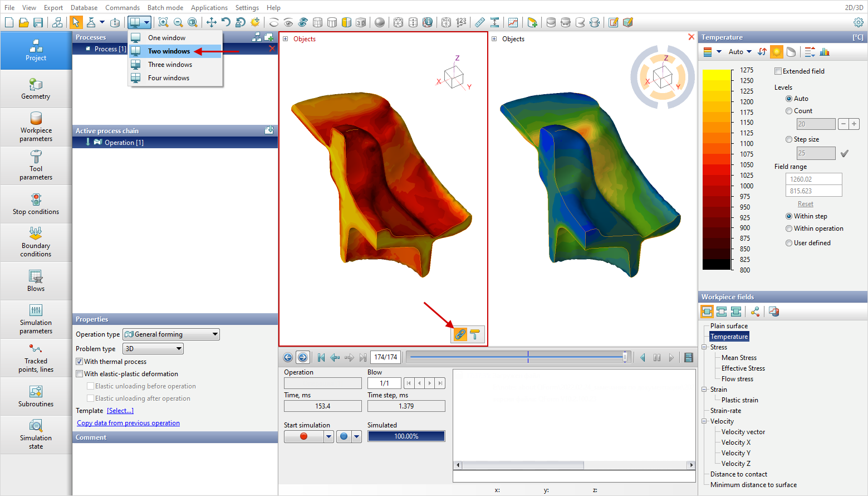Click the paint roller icon in viewport
The height and width of the screenshot is (496, 868).
[475, 334]
